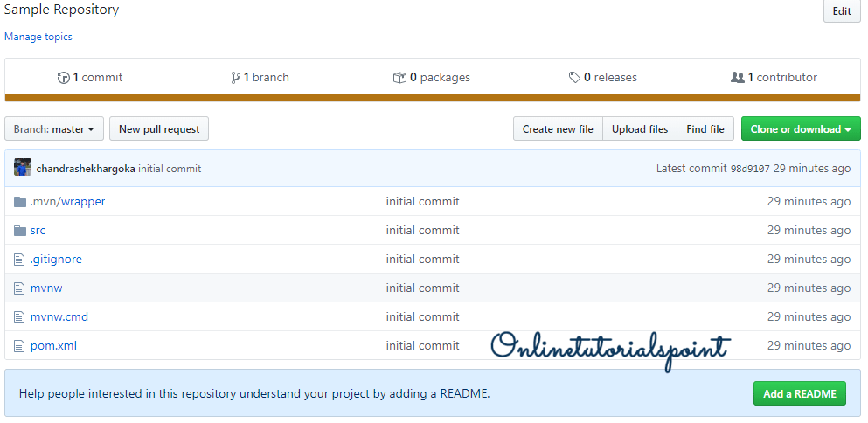Image resolution: width=868 pixels, height=423 pixels.
Task: Click the New pull request button
Action: (x=159, y=129)
